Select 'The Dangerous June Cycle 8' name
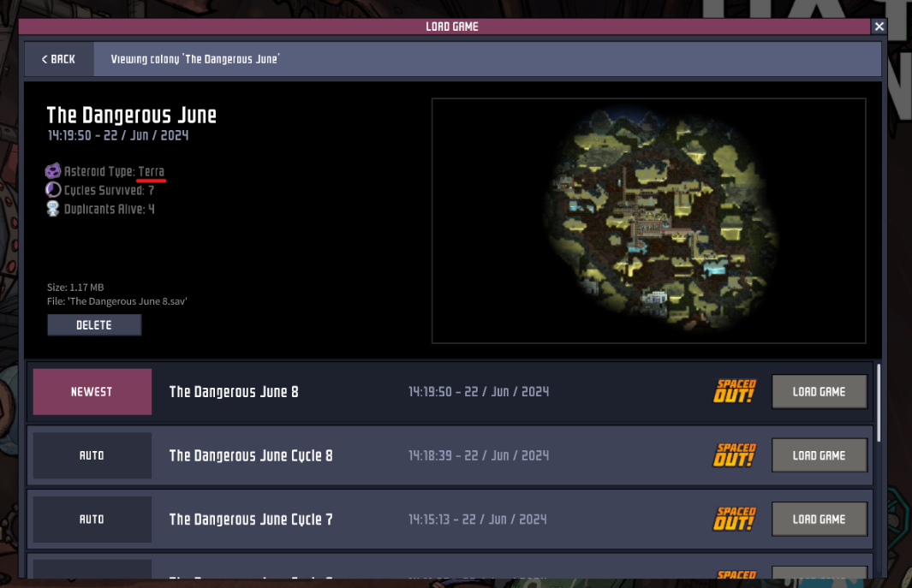 tap(251, 455)
